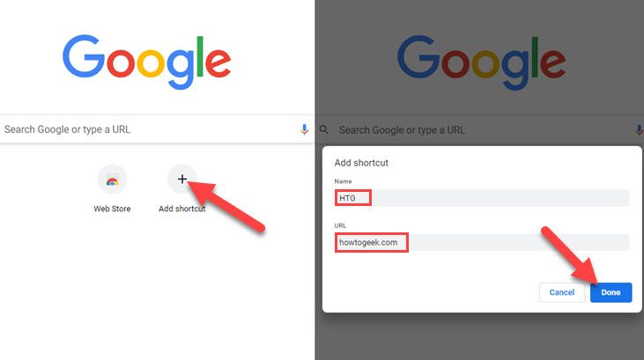Screen dimensions: 644x360
Task: Click the red arrow pointing at the plus icon
Action: (x=226, y=207)
